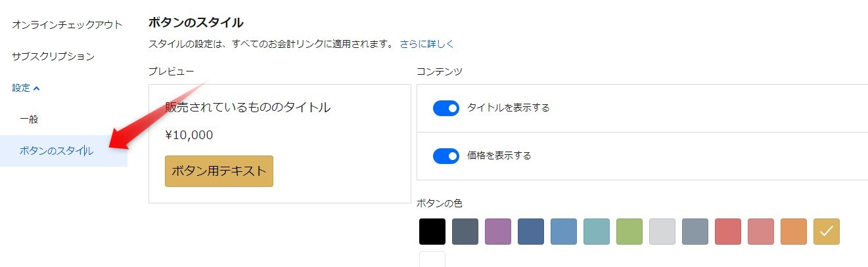
Task: Collapse the 設定 section chevron
Action: click(37, 88)
